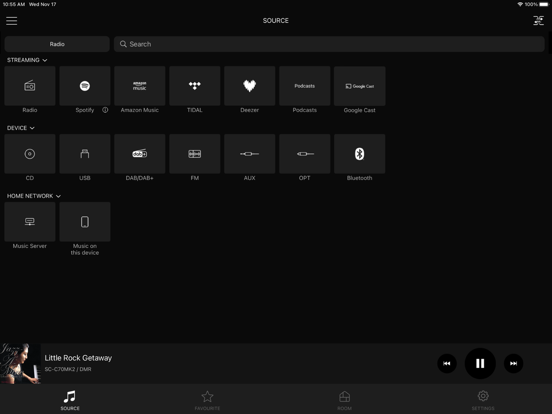
Task: Switch to the ROOM tab
Action: coord(344,400)
